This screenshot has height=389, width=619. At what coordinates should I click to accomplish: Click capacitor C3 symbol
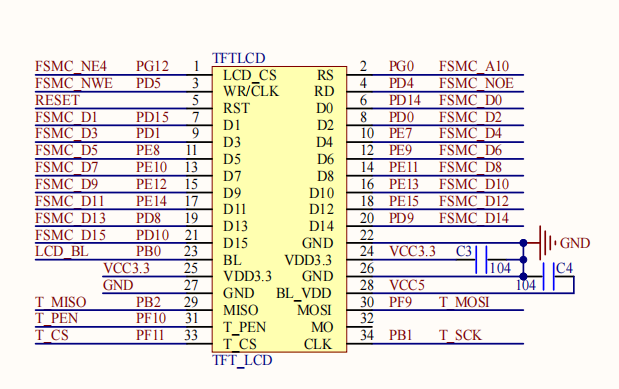[481, 259]
